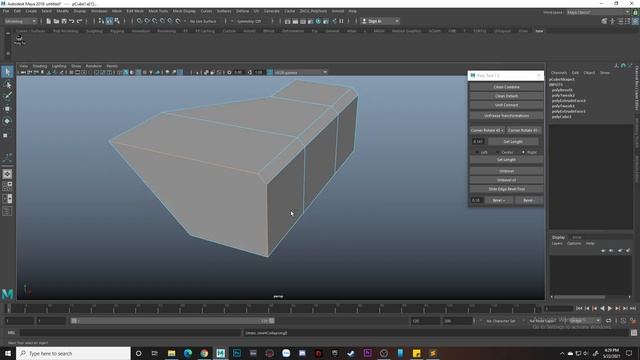This screenshot has height=360, width=640.
Task: Click the Windows search box
Action: point(73,353)
